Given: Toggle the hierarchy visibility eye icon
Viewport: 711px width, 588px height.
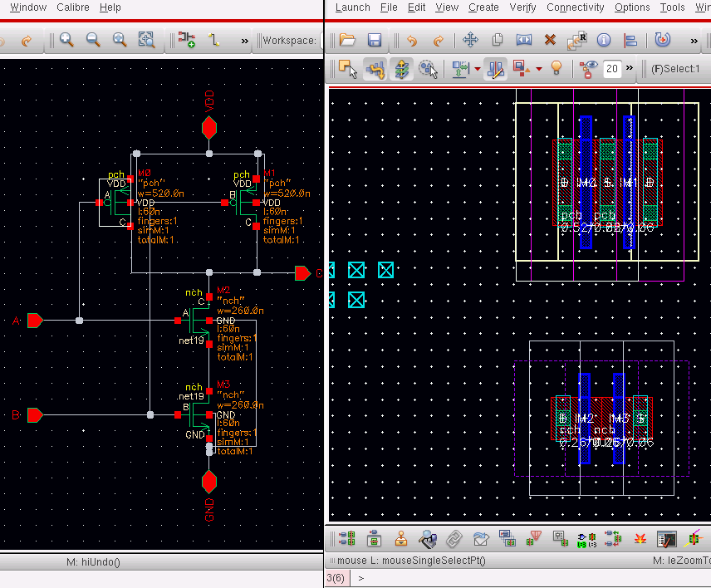Looking at the screenshot, I should tap(588, 69).
